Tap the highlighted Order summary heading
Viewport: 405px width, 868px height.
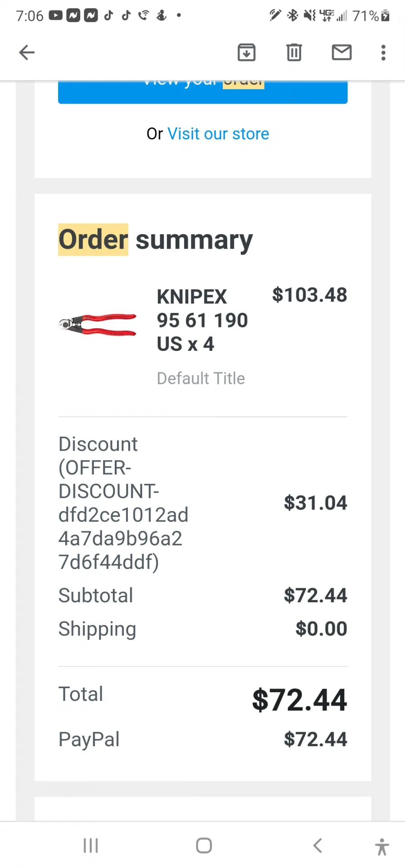[x=156, y=240]
